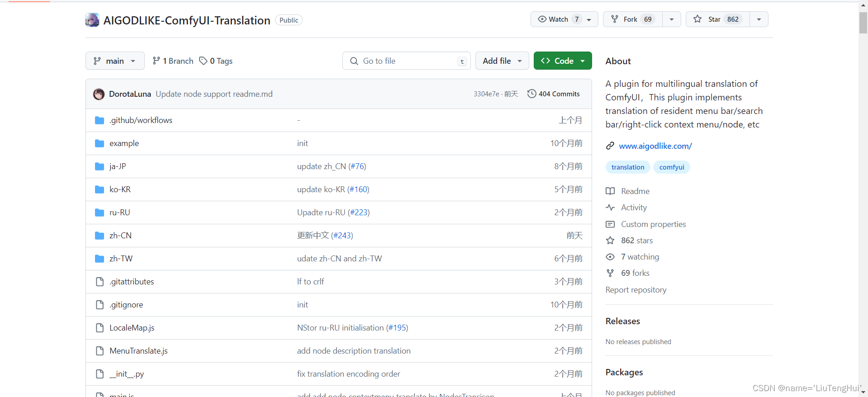
Task: Click the __init__.py file icon
Action: click(x=100, y=374)
